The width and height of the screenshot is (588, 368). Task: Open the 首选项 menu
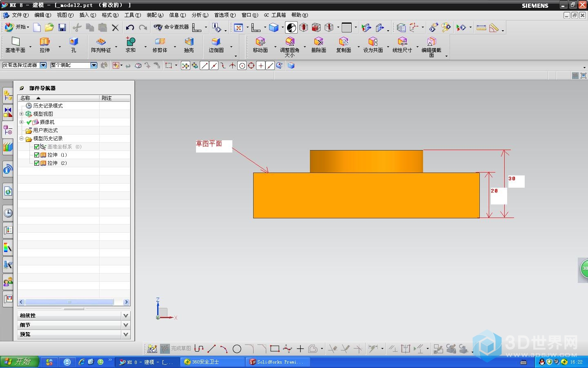coord(225,15)
